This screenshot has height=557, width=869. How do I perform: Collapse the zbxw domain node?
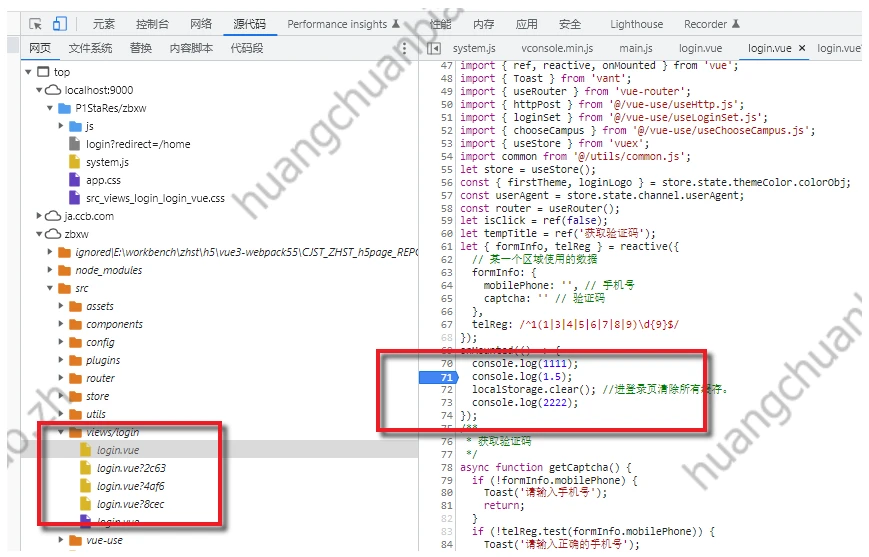point(39,234)
